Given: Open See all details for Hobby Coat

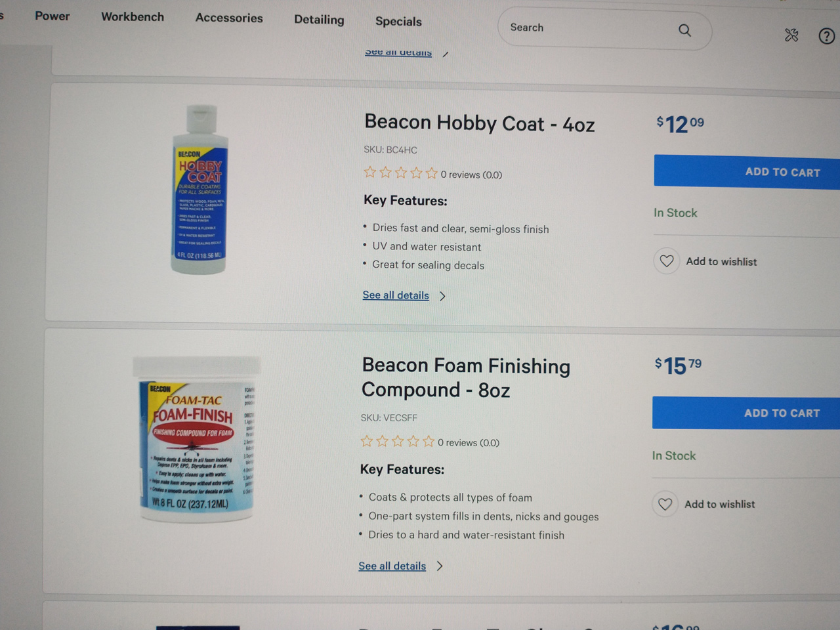Looking at the screenshot, I should 396,295.
